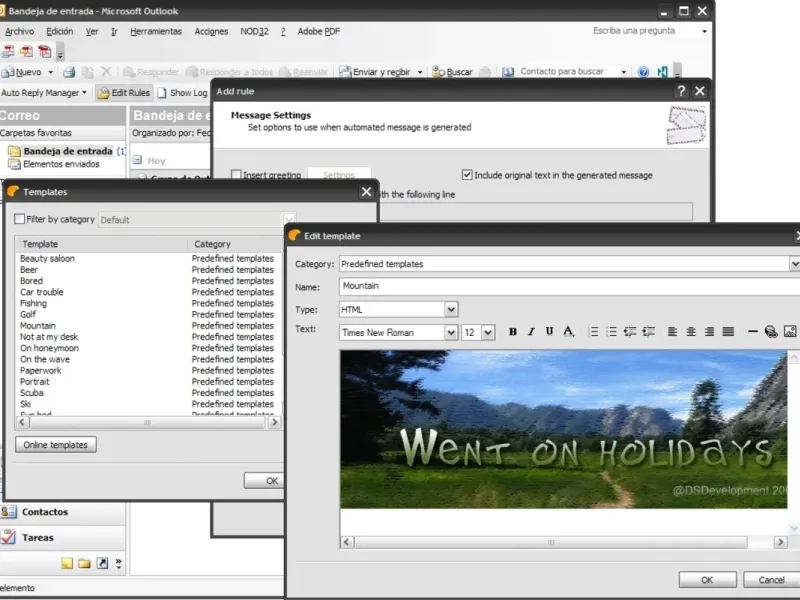Click the second Adobe PDF toolbar icon
800x600 pixels.
[27, 52]
